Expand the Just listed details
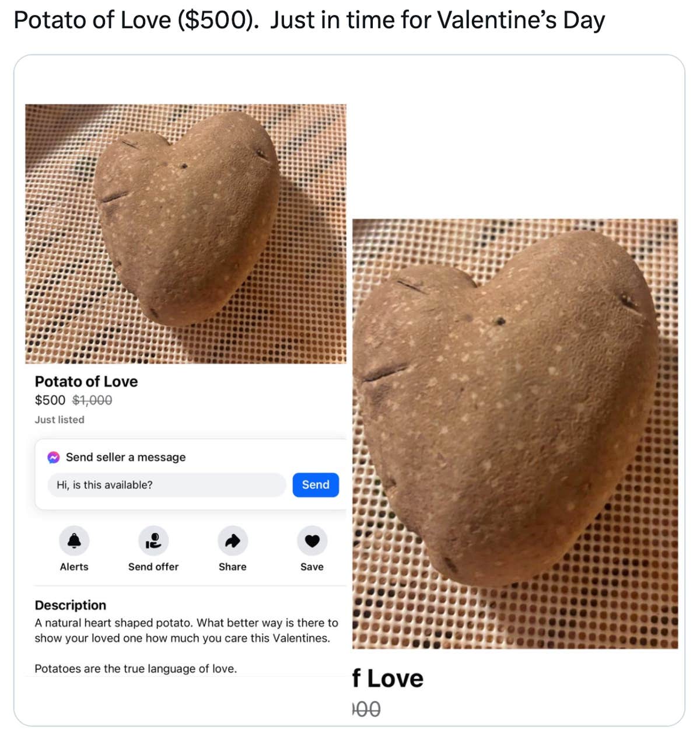This screenshot has width=700, height=740. 59,419
